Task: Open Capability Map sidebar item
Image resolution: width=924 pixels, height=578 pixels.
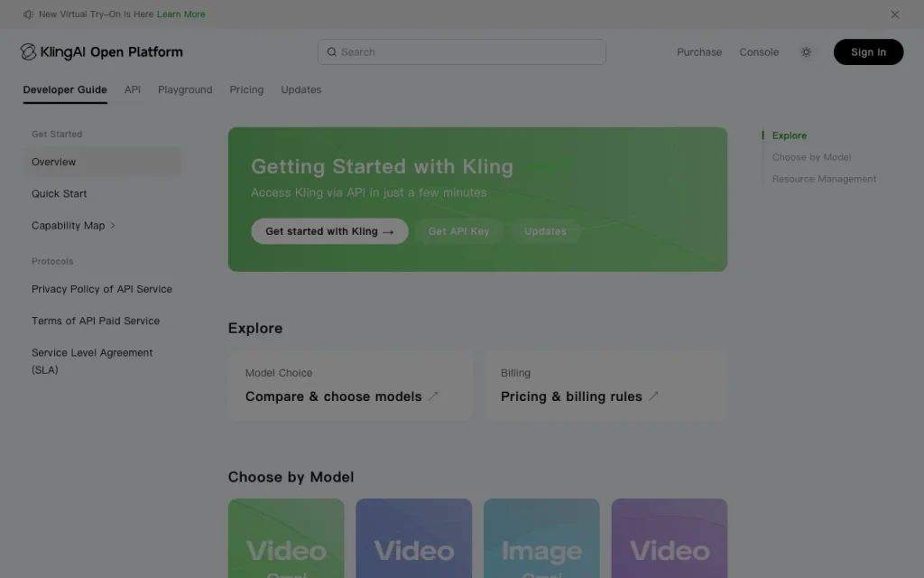Action: (68, 225)
